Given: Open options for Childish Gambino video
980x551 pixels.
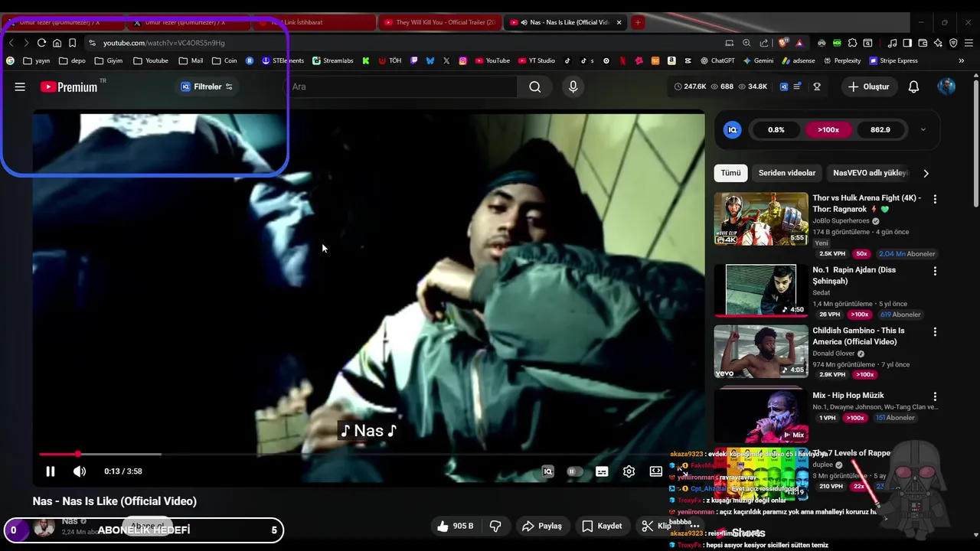Looking at the screenshot, I should coord(935,332).
